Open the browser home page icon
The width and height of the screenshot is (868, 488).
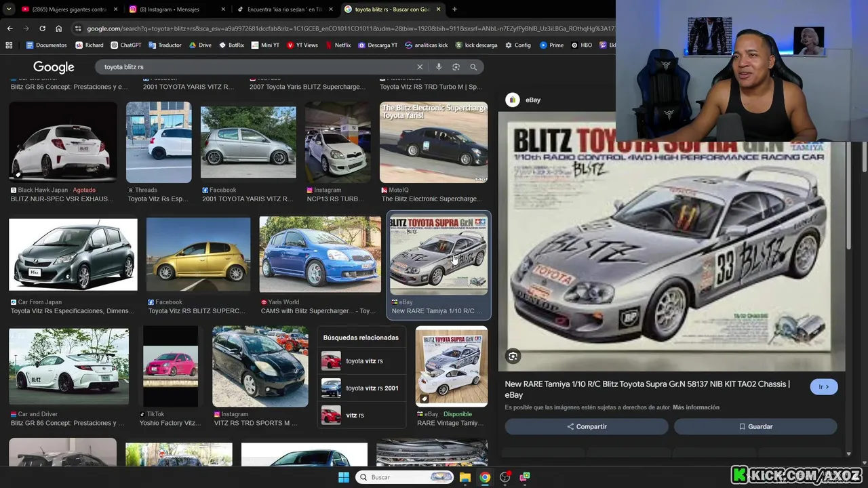(x=58, y=28)
